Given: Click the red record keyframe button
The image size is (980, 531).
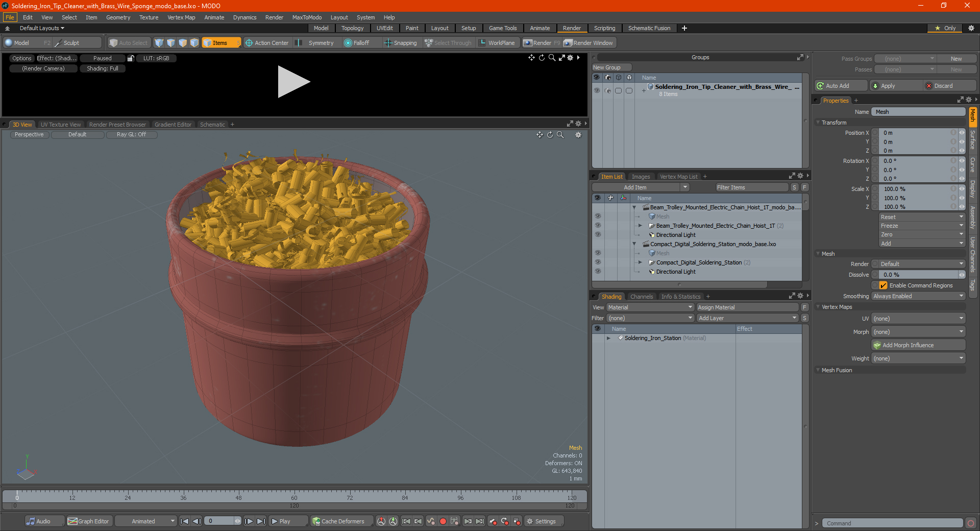Looking at the screenshot, I should coord(443,521).
